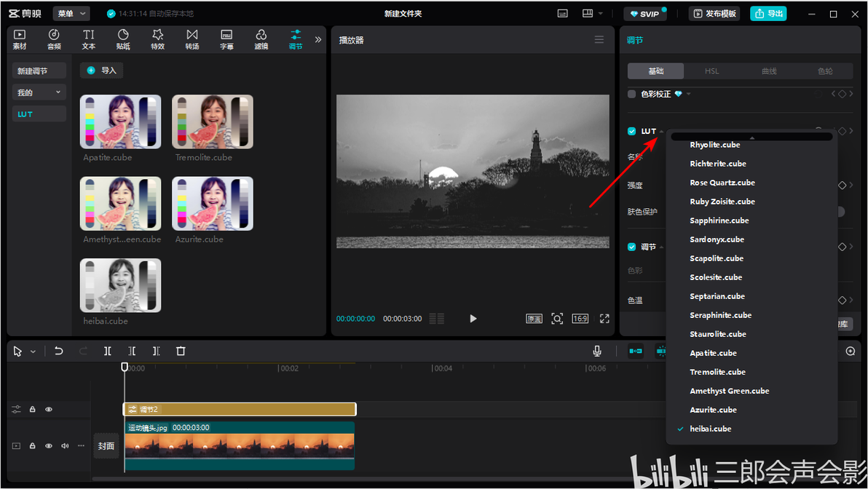Open the 调节 adjustment tab in toolbar

[x=296, y=39]
